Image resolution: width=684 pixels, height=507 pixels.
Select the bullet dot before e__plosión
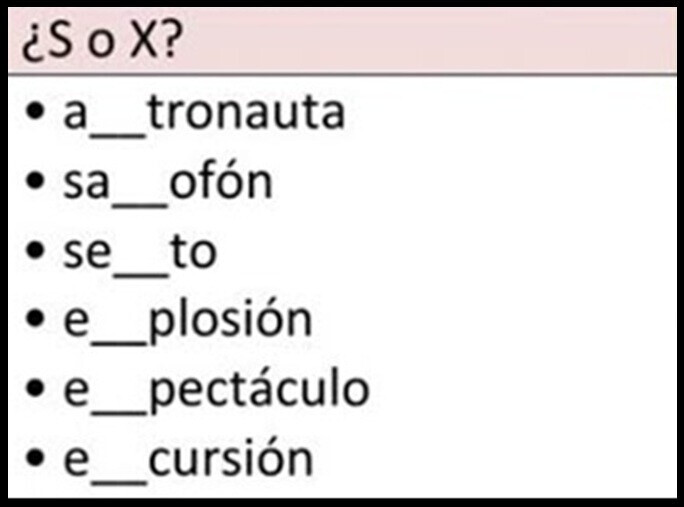coord(35,319)
